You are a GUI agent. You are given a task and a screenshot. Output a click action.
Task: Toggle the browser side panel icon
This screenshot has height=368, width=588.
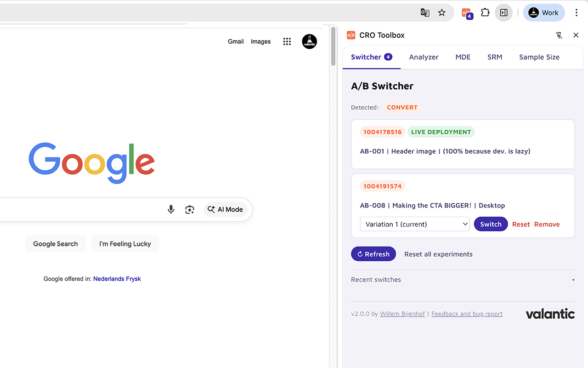coord(504,13)
